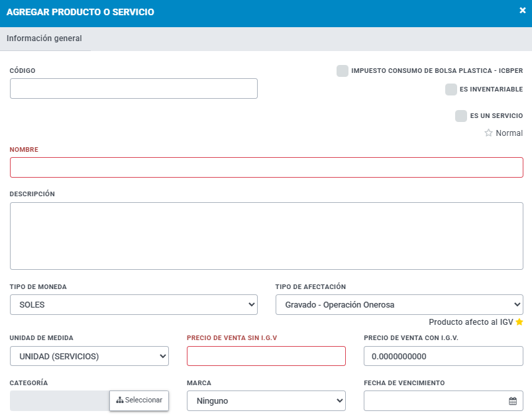This screenshot has width=532, height=417.
Task: Open the Unidad de Medida dropdown
Action: (89, 356)
